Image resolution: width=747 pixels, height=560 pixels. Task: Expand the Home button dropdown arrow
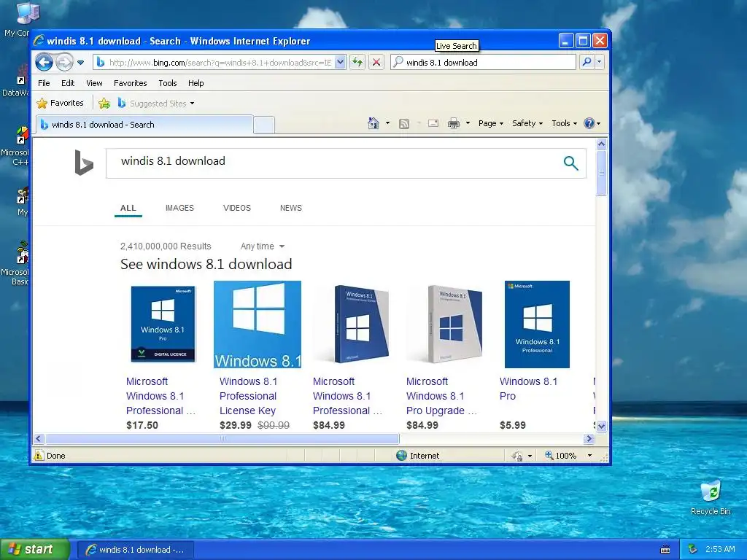point(387,123)
